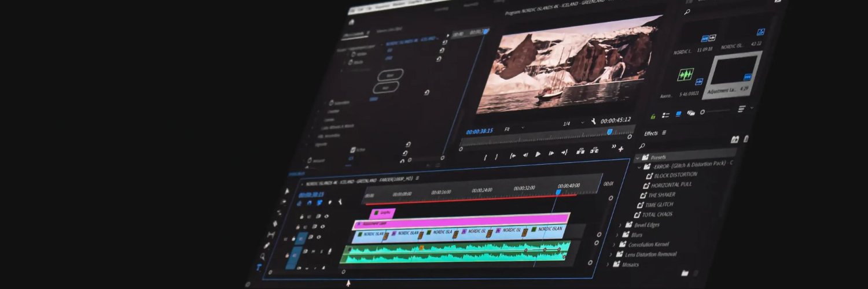Image resolution: width=868 pixels, height=289 pixels.
Task: Collapse the Presets folder in Effects
Action: [638, 158]
